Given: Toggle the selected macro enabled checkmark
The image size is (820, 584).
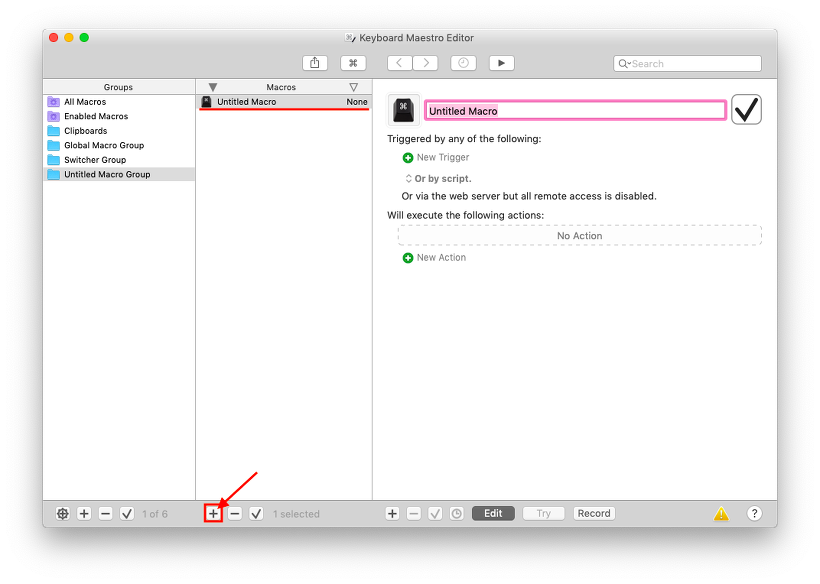Looking at the screenshot, I should 256,514.
